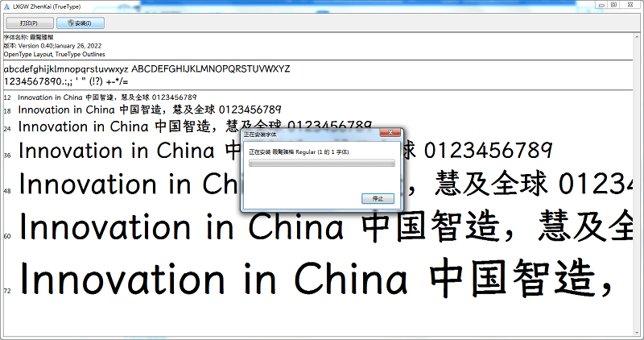The image size is (644, 340).
Task: Click the LXGW ZhenKai title bar font icon
Action: (x=6, y=6)
